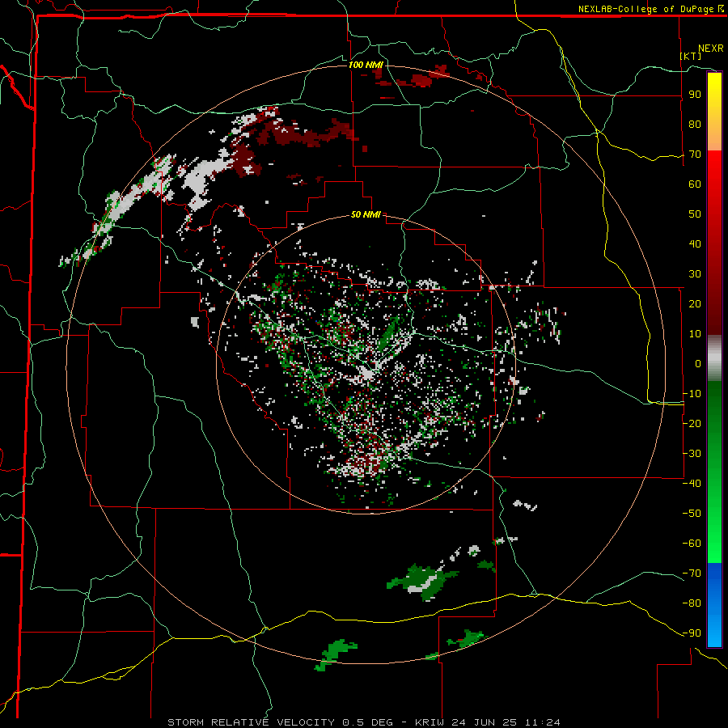Click the 50 NMI range ring label
The width and height of the screenshot is (728, 728).
click(x=366, y=214)
